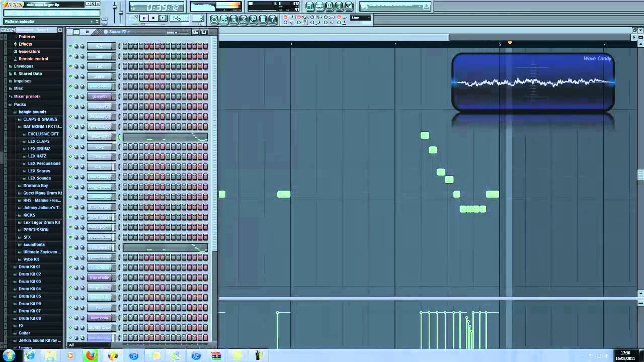Click the Snare #2 channel button
The width and height of the screenshot is (644, 362).
tap(99, 137)
